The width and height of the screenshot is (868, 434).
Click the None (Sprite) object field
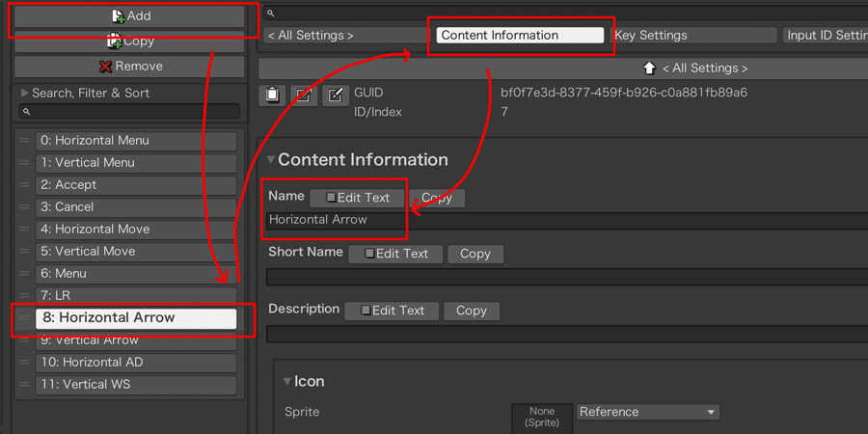click(542, 418)
